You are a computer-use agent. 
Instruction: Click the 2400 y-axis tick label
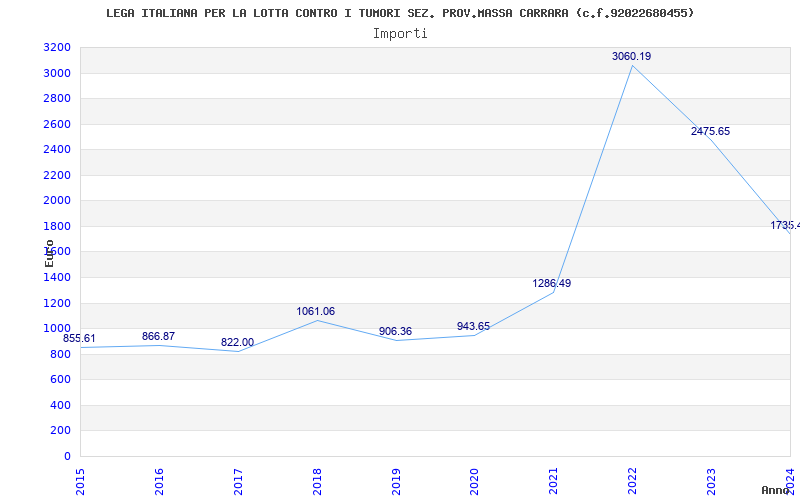(57, 150)
